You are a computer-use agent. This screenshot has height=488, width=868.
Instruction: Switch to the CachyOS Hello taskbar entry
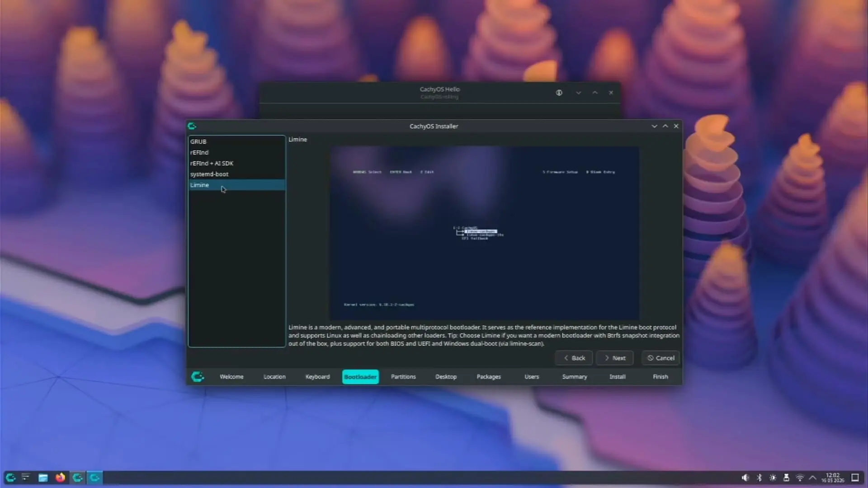[77, 478]
